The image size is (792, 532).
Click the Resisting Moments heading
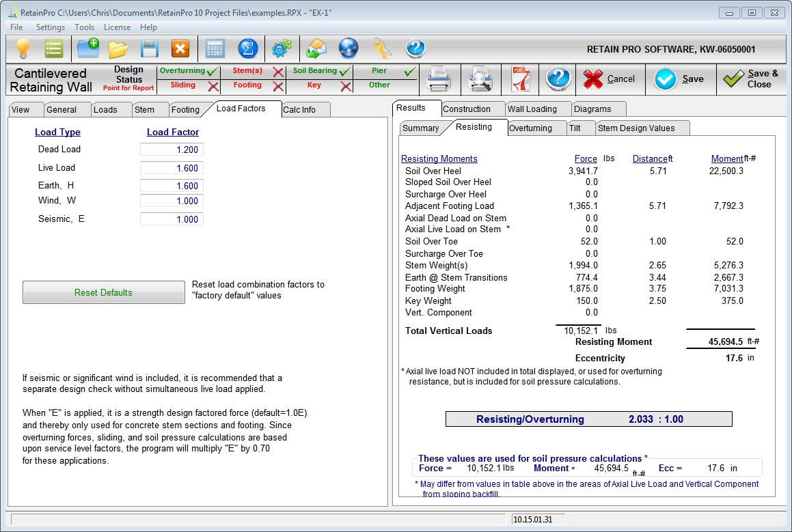point(439,159)
